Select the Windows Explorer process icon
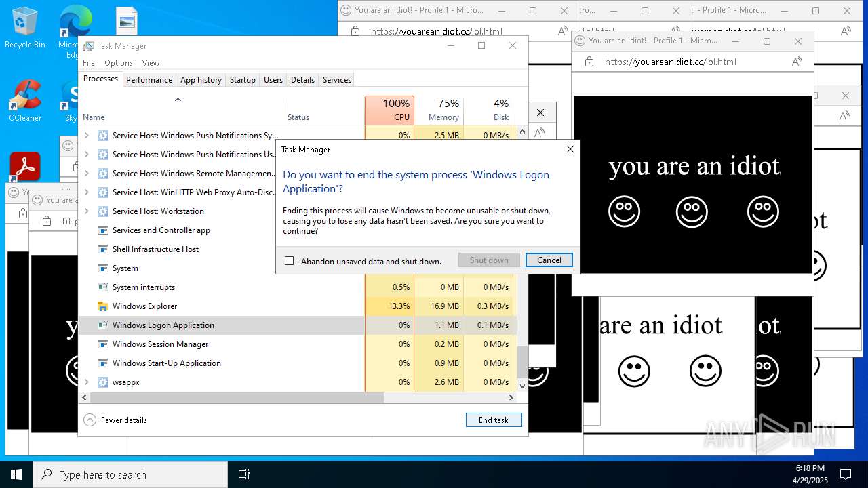868x488 pixels. [x=103, y=306]
